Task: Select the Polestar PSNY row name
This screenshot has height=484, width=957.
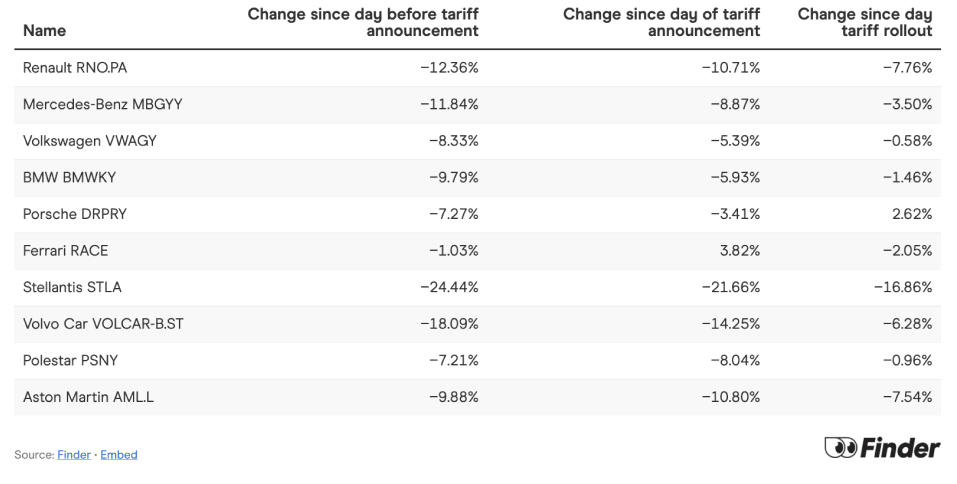Action: point(70,360)
